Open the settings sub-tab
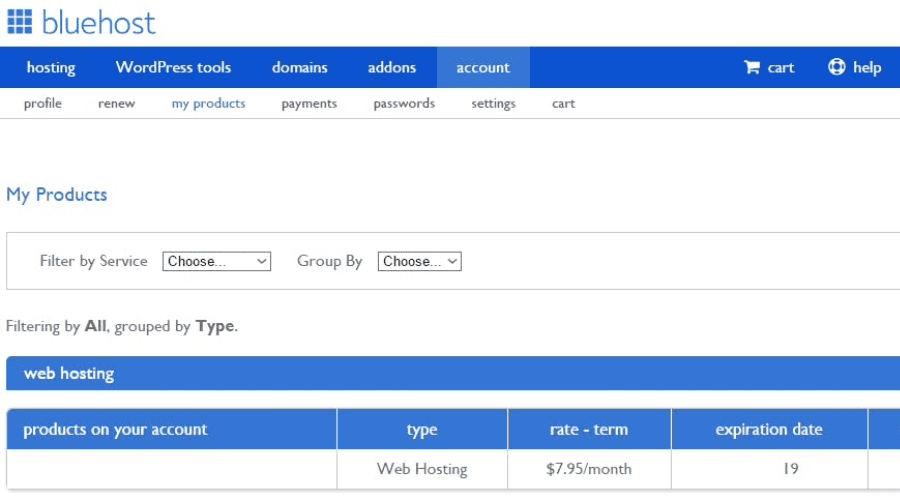This screenshot has height=500, width=900. click(x=494, y=103)
